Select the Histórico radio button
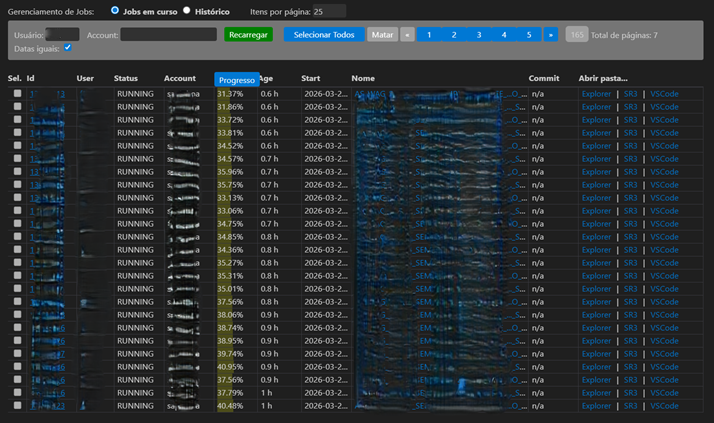714x423 pixels. click(187, 10)
